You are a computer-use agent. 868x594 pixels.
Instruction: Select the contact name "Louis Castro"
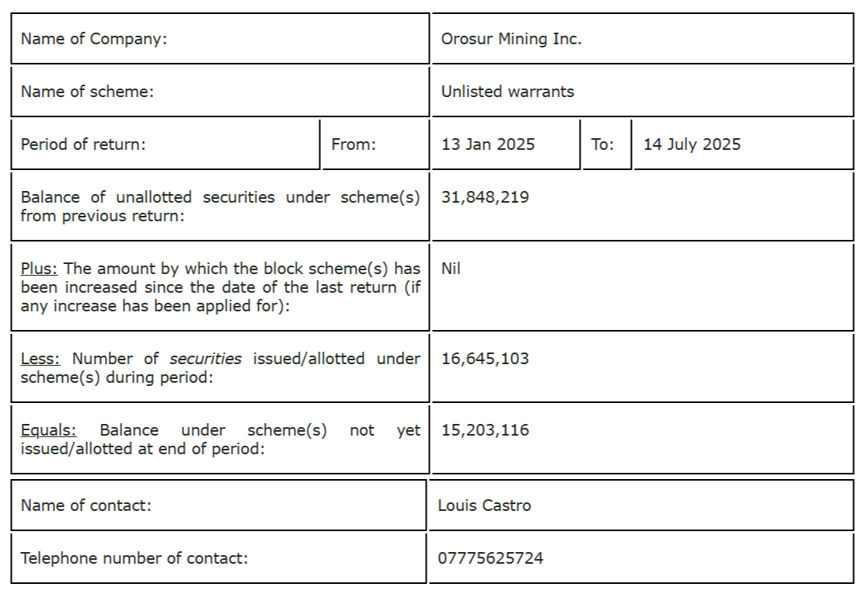click(484, 505)
